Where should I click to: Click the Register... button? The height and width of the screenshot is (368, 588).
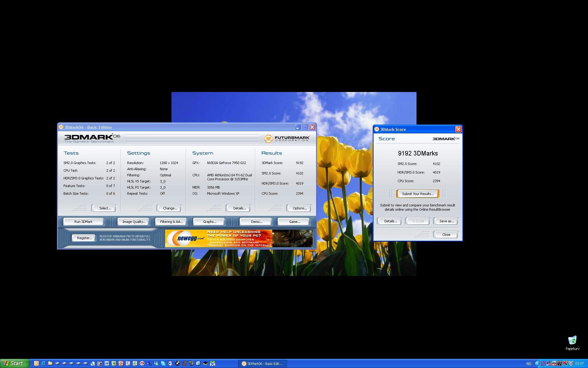tap(85, 238)
